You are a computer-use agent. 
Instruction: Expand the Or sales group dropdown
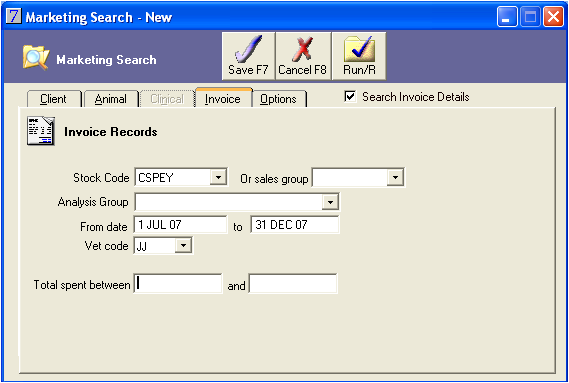[395, 178]
